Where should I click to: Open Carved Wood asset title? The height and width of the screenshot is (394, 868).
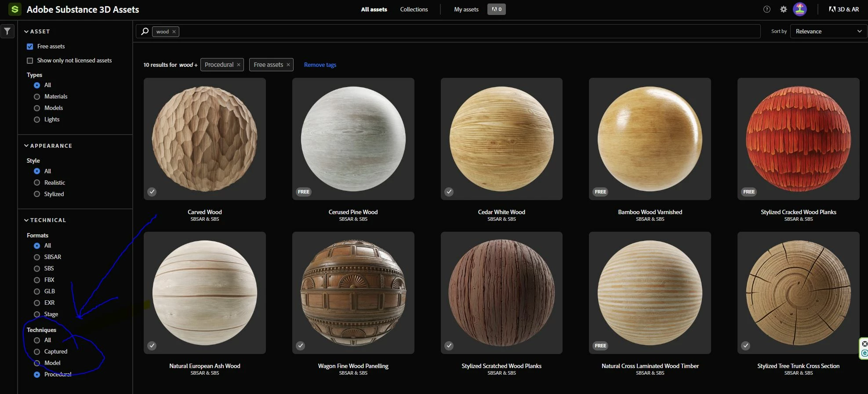pos(205,212)
